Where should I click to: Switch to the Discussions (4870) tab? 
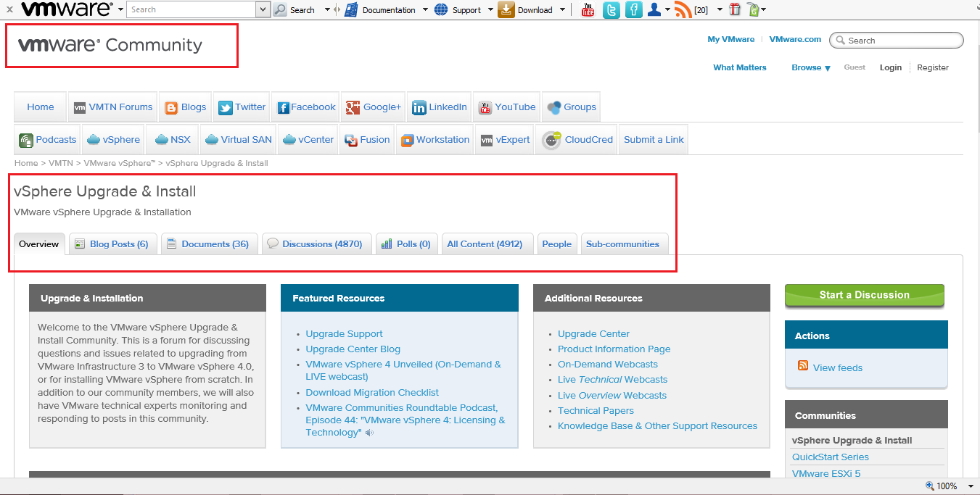point(316,244)
